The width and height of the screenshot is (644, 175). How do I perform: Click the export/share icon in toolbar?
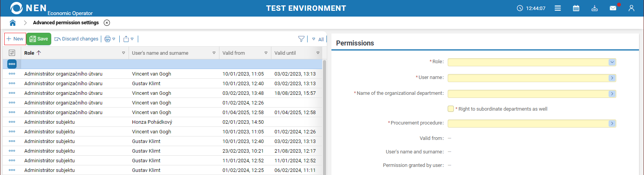(x=126, y=39)
